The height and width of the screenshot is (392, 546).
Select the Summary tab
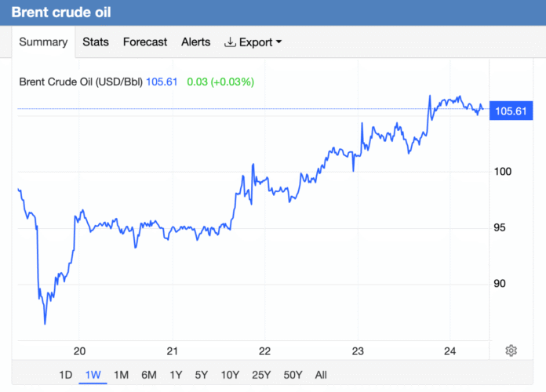click(43, 42)
